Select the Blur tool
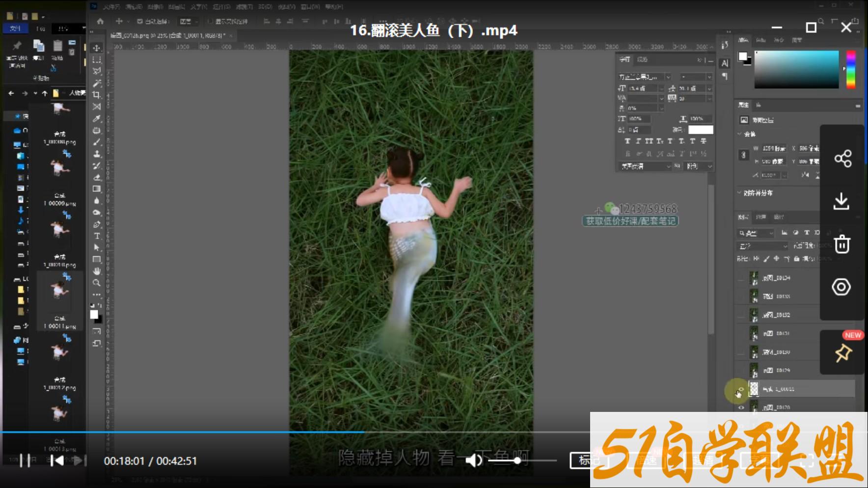 (x=97, y=201)
